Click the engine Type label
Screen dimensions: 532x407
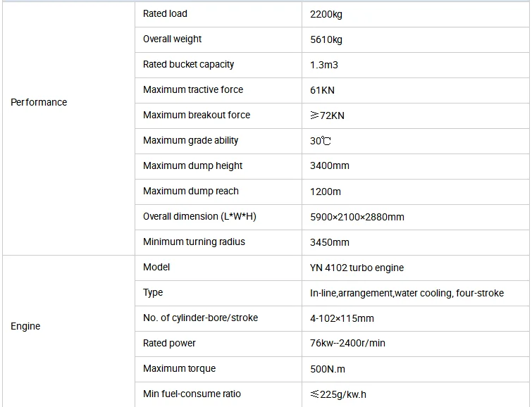(x=153, y=292)
